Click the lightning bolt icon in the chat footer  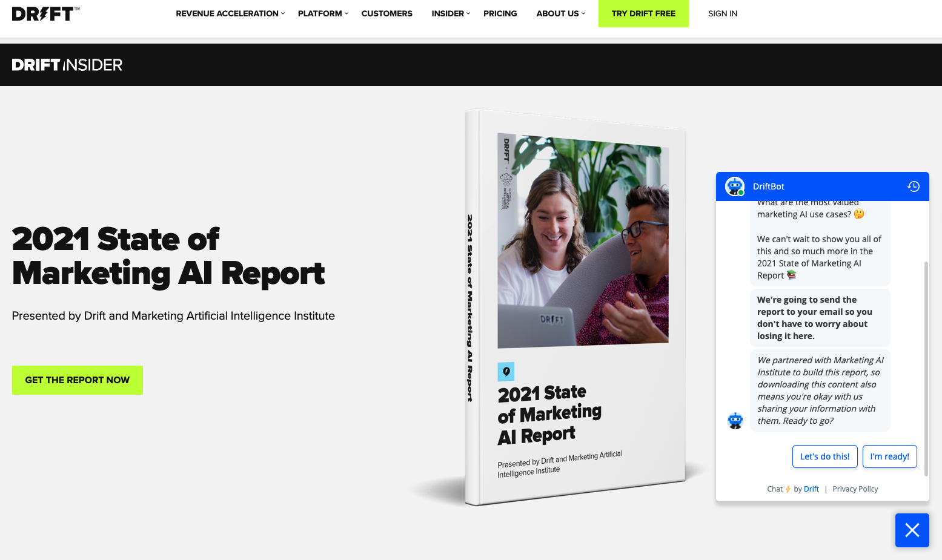click(788, 489)
